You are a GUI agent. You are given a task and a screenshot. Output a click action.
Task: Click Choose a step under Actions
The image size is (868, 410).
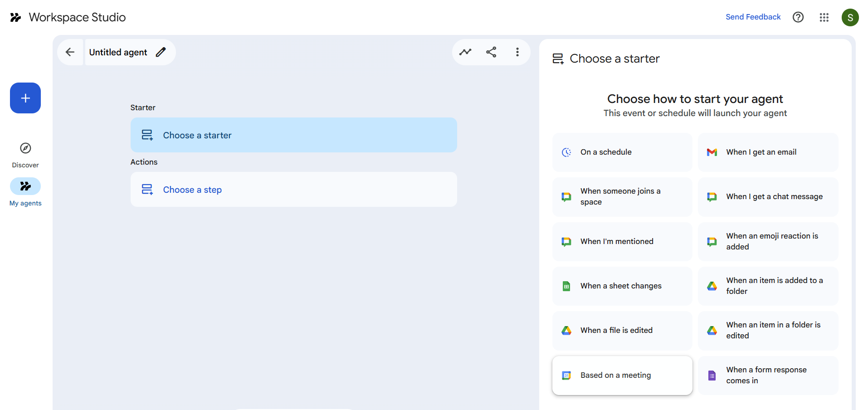pos(293,190)
